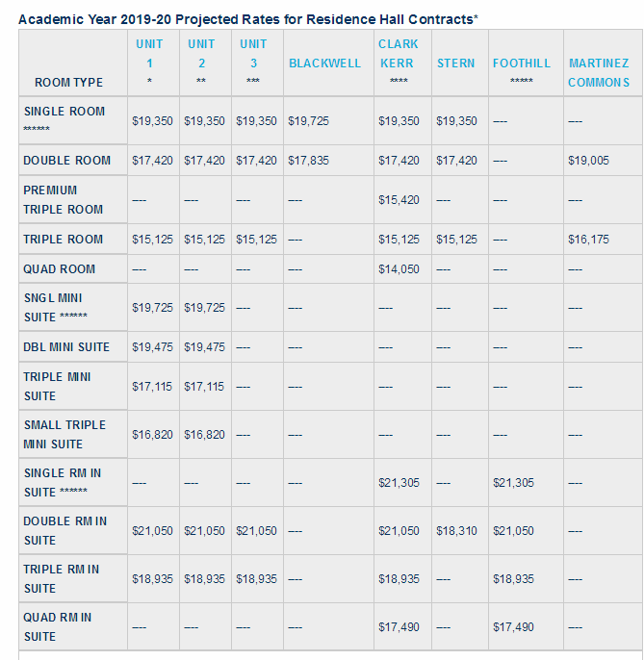This screenshot has width=644, height=660.
Task: Select Martinez Commons triple room $16,175
Action: point(588,240)
